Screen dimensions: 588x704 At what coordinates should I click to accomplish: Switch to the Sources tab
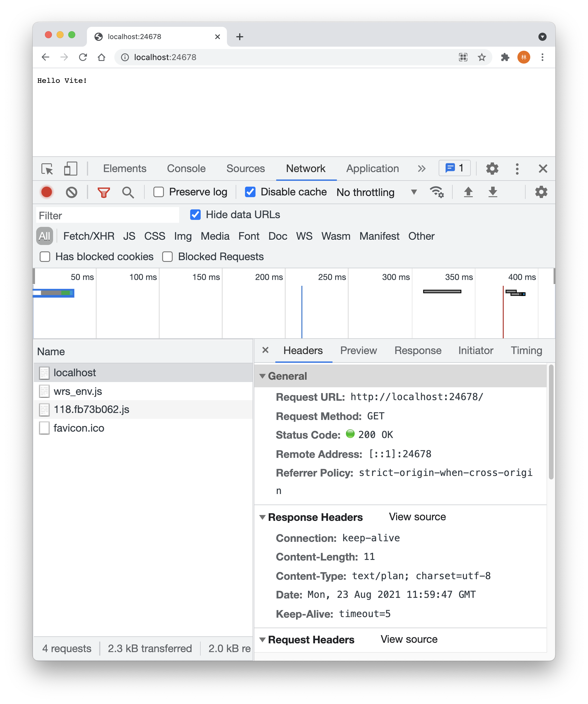tap(245, 169)
